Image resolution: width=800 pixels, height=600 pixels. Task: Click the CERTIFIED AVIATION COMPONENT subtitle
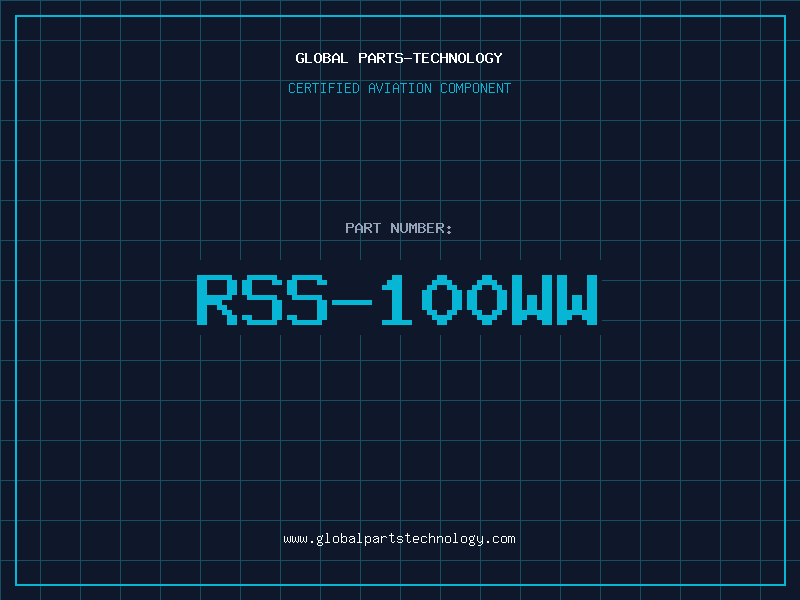(x=399, y=88)
